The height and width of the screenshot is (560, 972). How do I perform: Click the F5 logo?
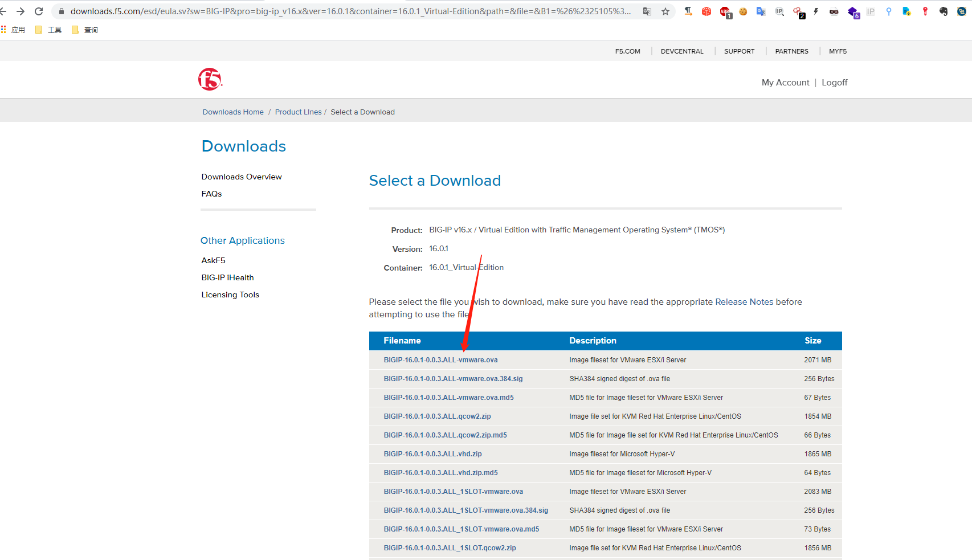click(210, 79)
